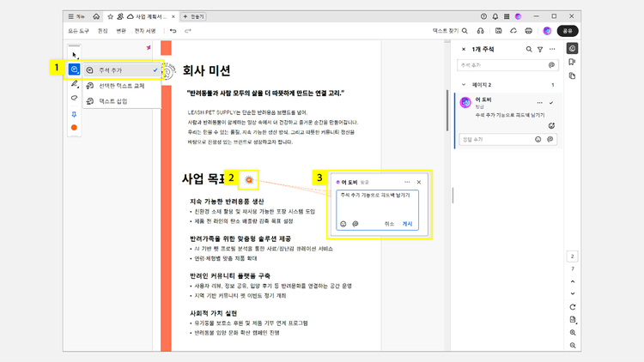The width and height of the screenshot is (644, 362).
Task: Click the comments panel icon in right rail
Action: [x=573, y=48]
